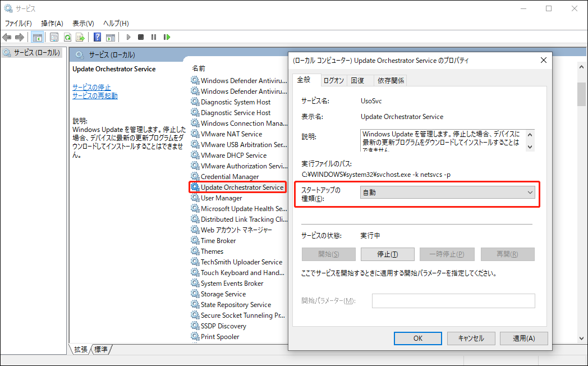Click the 適用(A) button
Image resolution: width=588 pixels, height=366 pixels.
[524, 338]
